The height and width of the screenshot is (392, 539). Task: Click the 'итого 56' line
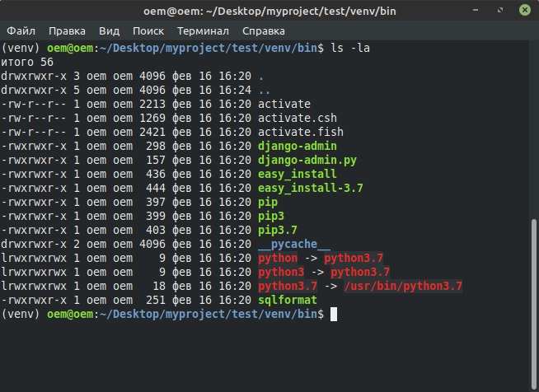tap(27, 63)
